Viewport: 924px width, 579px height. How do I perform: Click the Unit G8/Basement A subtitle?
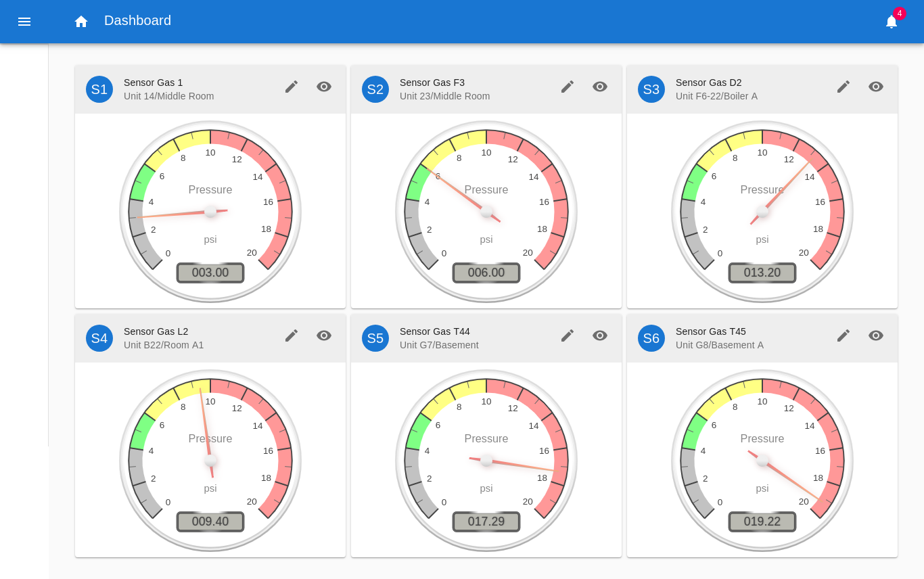click(720, 345)
